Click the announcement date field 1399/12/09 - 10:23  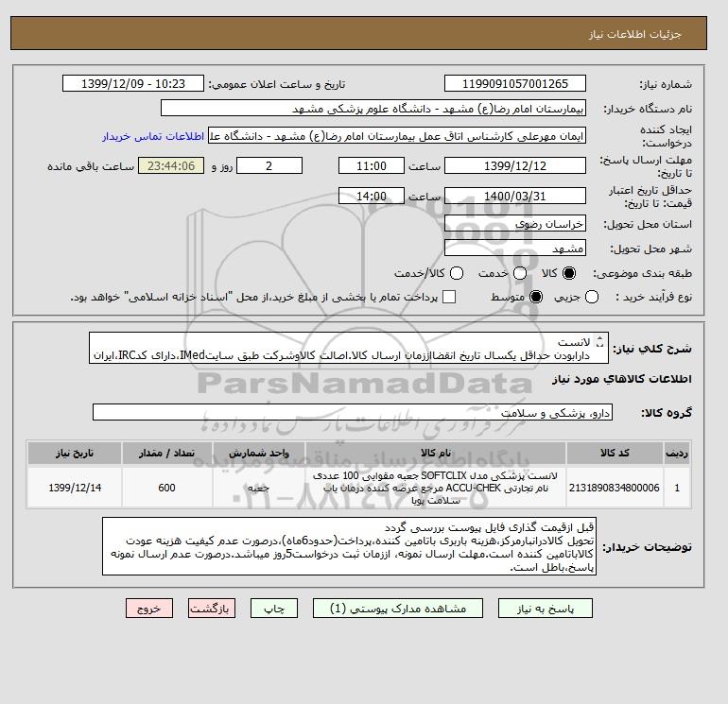point(132,83)
